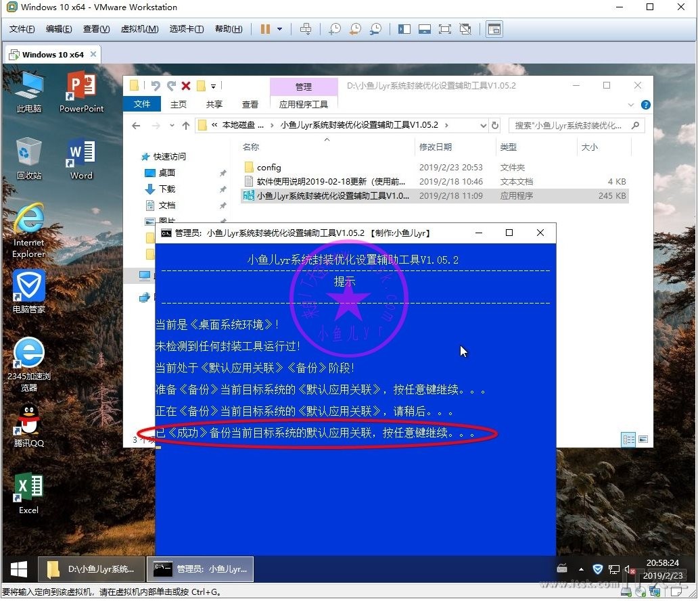Open the VMware 虚拟机(M) menu

click(140, 29)
